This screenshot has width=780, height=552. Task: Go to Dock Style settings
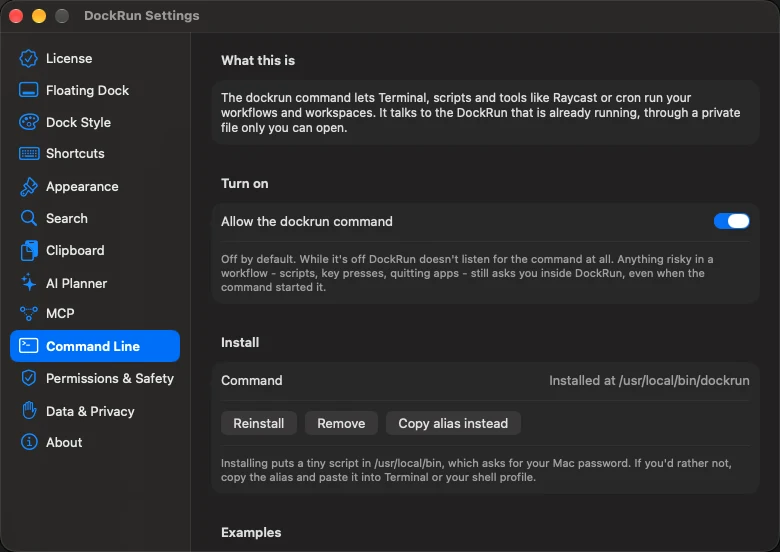pos(79,122)
